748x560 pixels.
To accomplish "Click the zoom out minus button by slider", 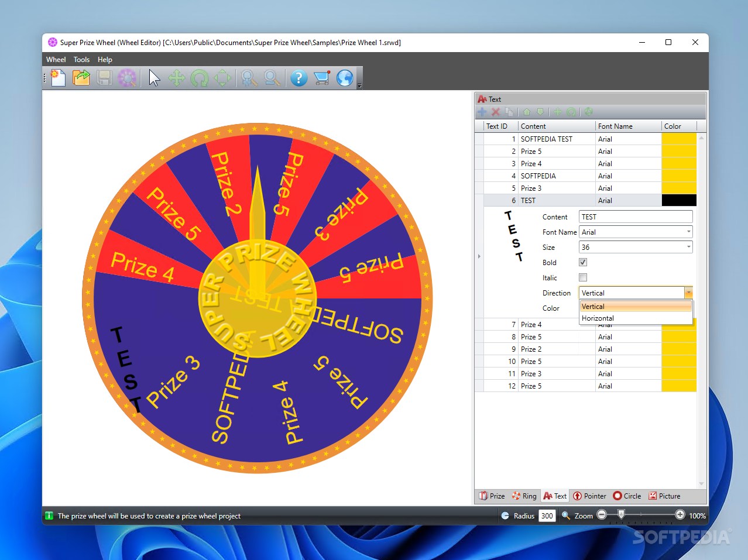I will 602,515.
